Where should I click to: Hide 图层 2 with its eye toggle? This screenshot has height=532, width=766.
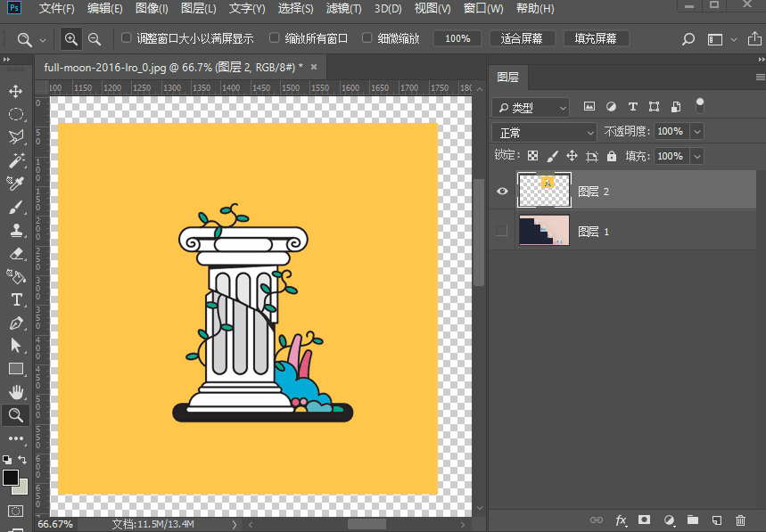502,191
